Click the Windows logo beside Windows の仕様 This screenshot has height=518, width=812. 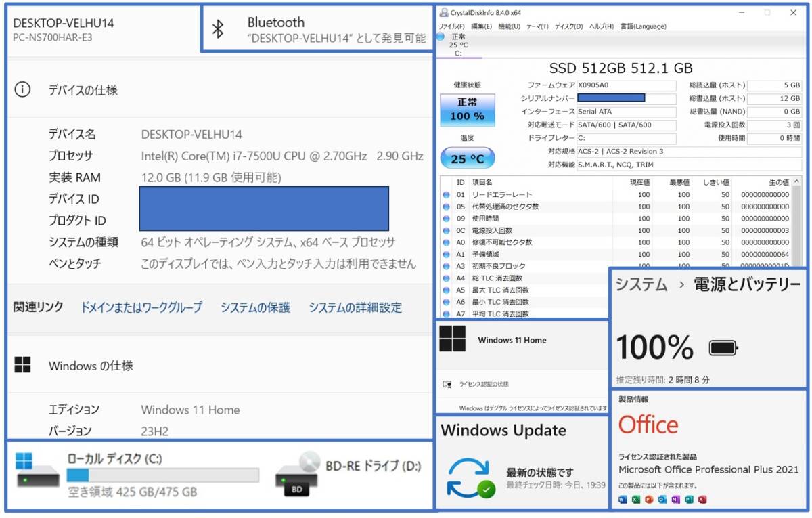(22, 366)
